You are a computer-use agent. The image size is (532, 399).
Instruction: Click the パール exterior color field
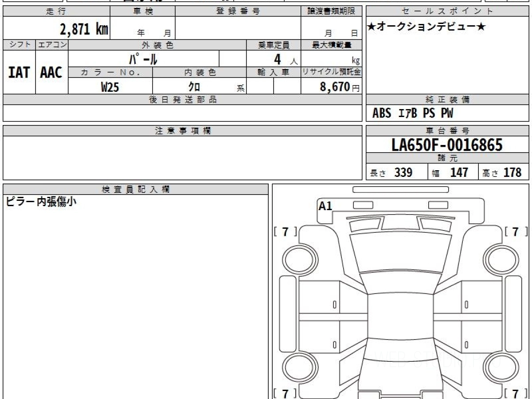click(143, 59)
